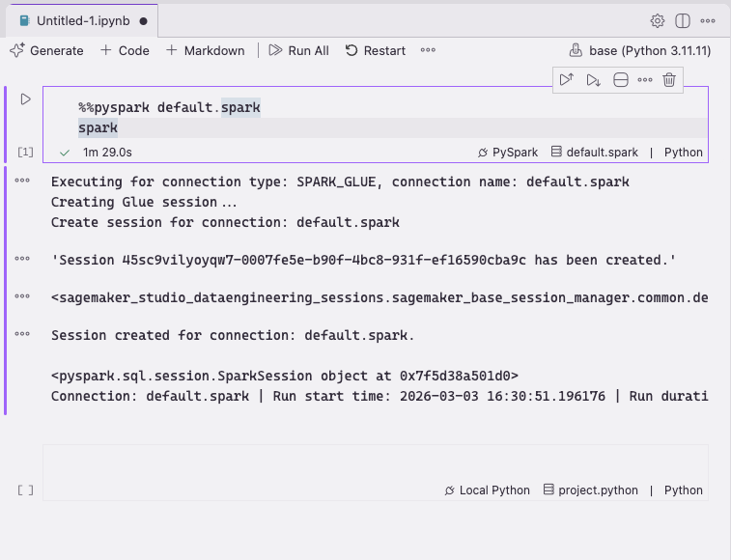
Task: Click 'Creating Glue session ...' output text
Action: [x=144, y=202]
